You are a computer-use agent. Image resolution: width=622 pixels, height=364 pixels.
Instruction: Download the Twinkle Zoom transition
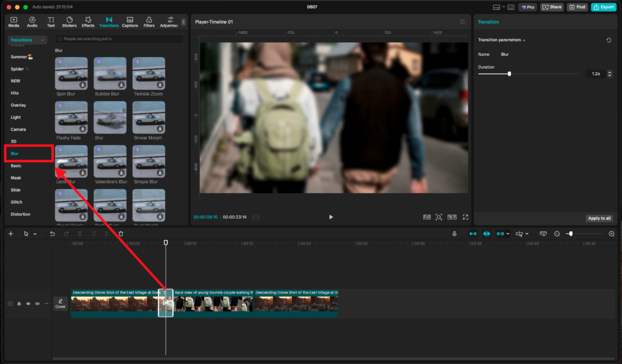tap(160, 85)
